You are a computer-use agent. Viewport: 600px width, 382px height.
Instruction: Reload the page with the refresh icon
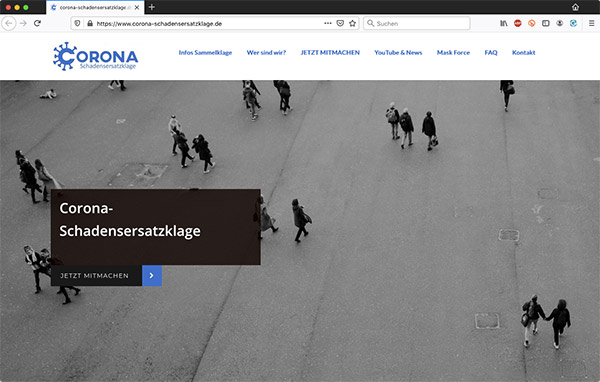coord(37,23)
